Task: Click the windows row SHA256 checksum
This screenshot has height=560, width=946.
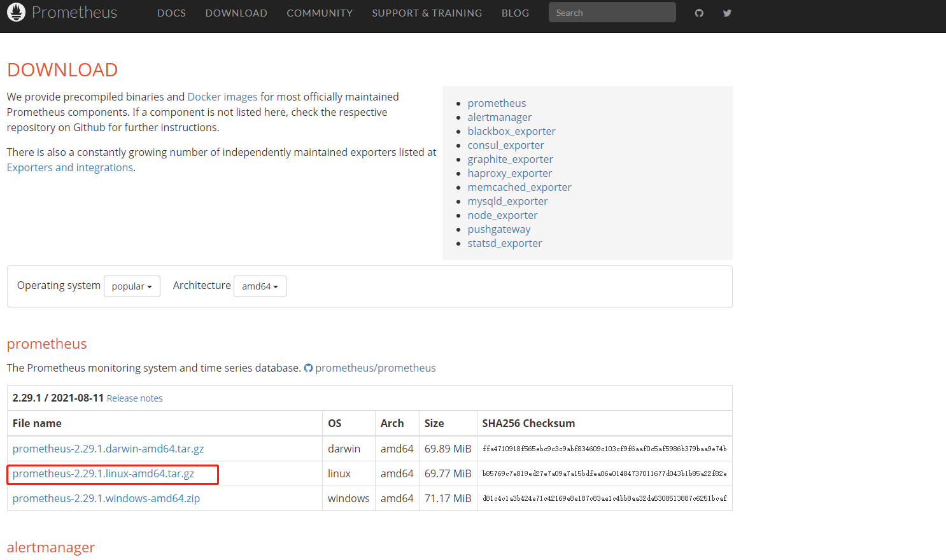Action: 604,498
